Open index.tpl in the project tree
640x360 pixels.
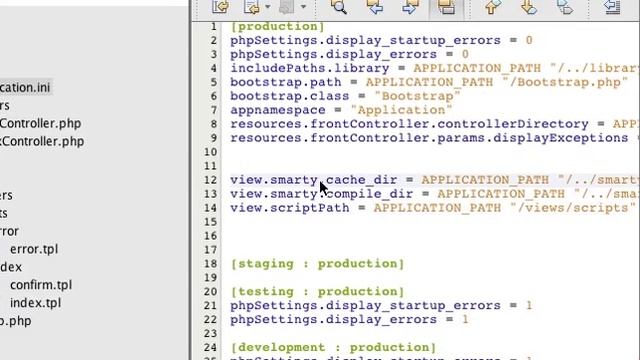36,303
